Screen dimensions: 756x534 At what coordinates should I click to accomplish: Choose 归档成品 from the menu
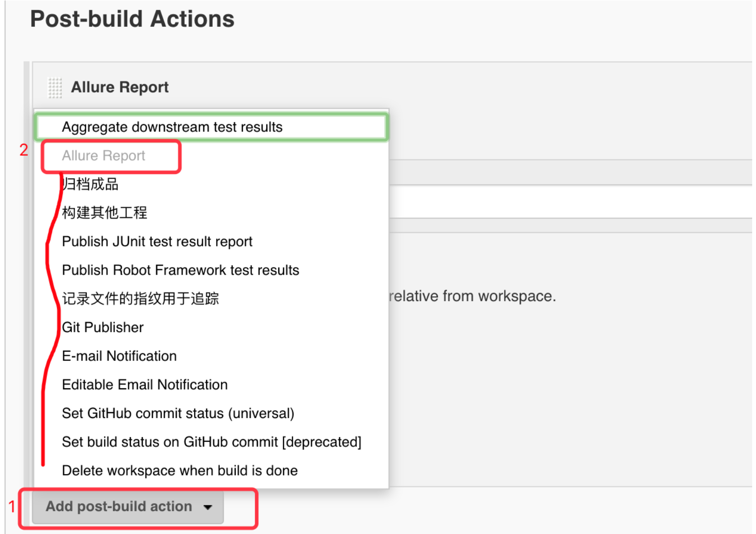click(91, 184)
